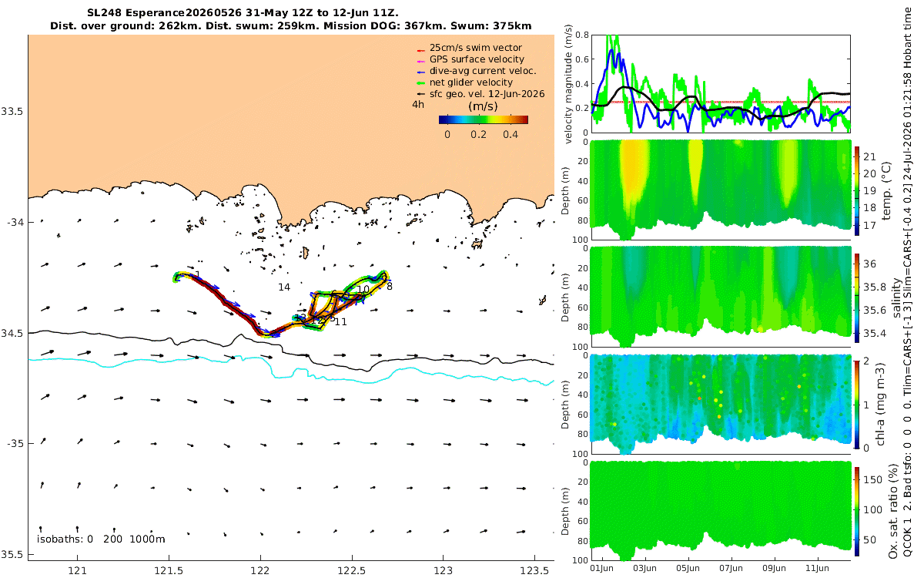
Task: Click the 'isobaths: 0 200 1000m' map note
Action: pyautogui.click(x=100, y=539)
